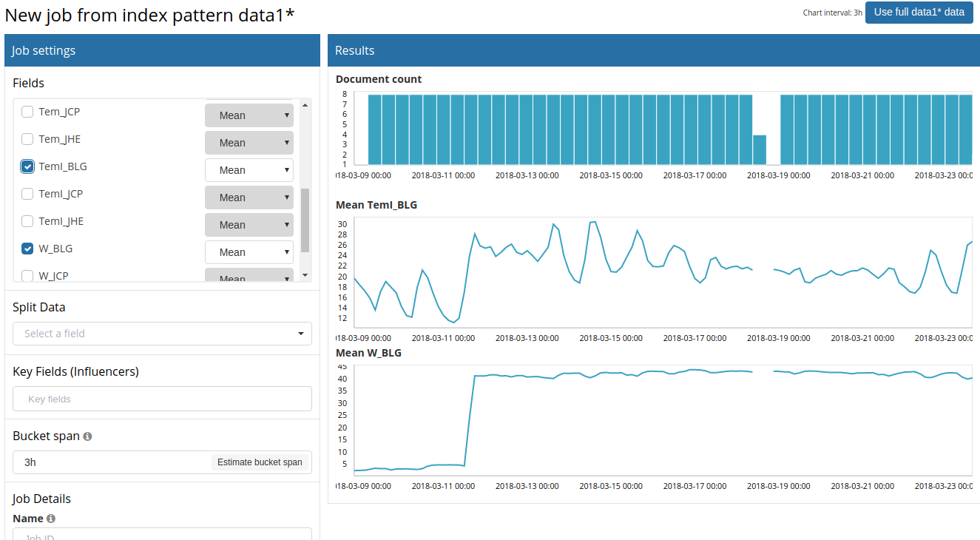Image resolution: width=980 pixels, height=540 pixels.
Task: Enable the Tem_JCP field checkbox
Action: (x=27, y=112)
